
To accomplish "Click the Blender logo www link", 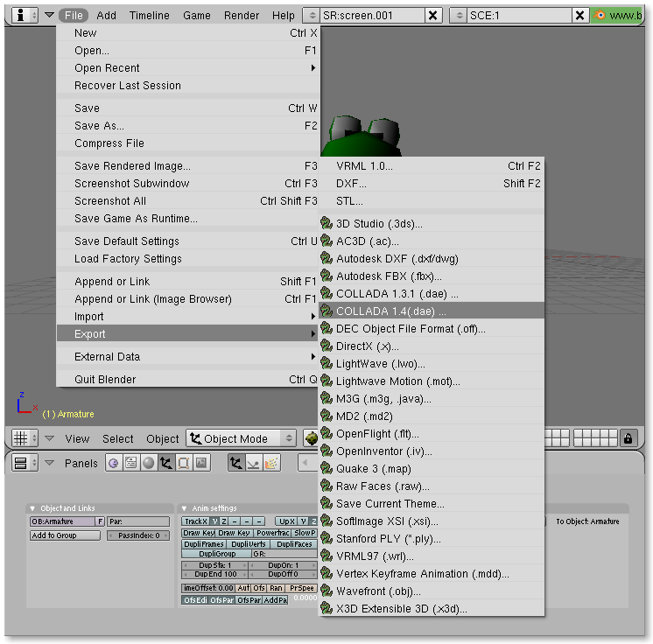I will 618,16.
